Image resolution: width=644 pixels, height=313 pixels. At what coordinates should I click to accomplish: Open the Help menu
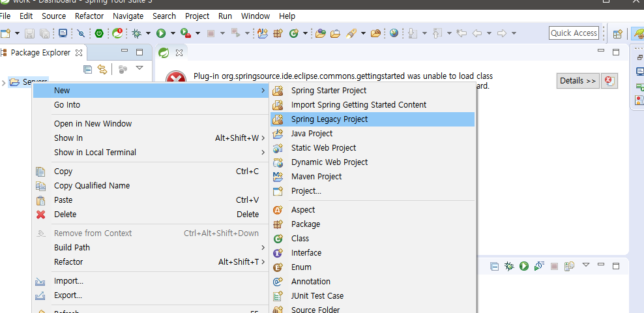tap(287, 16)
